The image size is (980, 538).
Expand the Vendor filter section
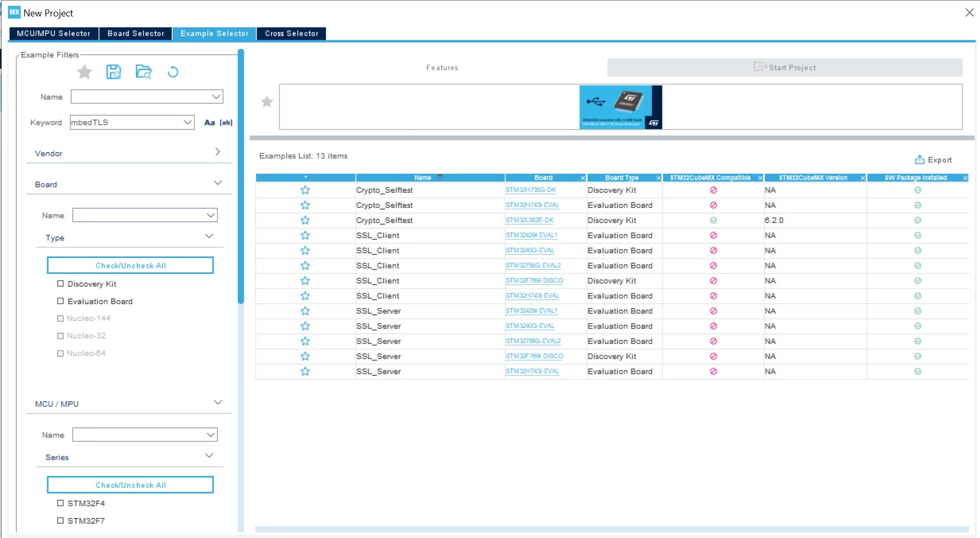click(x=217, y=152)
